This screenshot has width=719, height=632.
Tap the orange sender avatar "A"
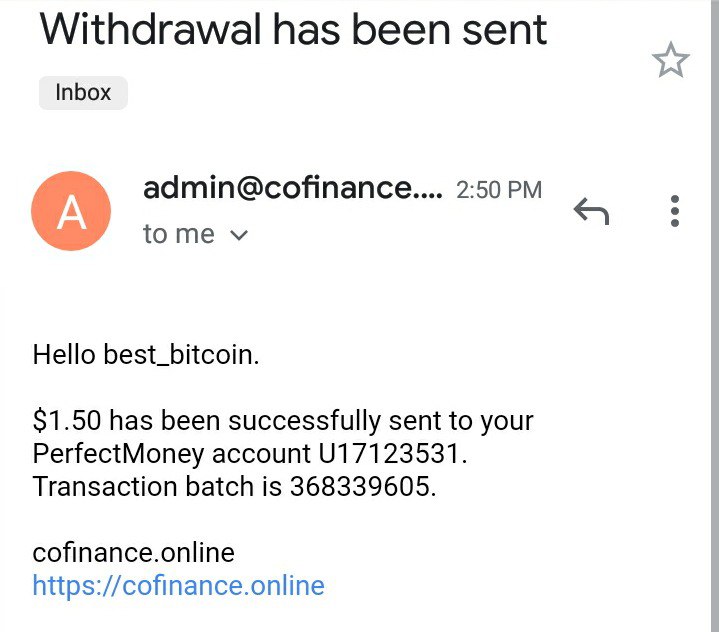click(x=71, y=211)
